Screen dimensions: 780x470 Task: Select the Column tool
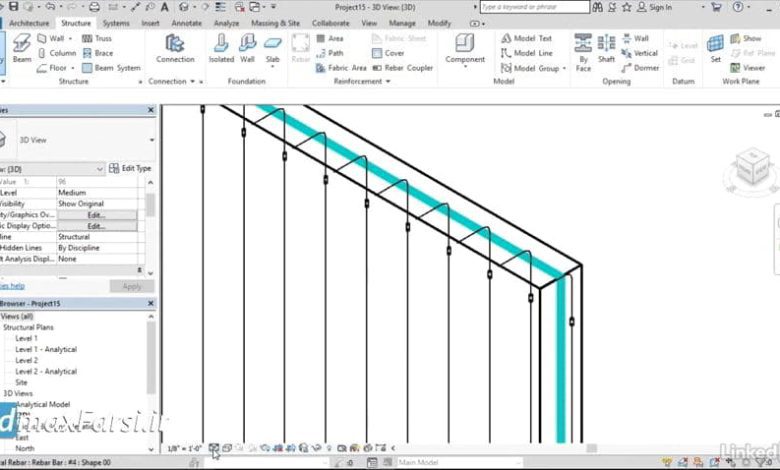pyautogui.click(x=57, y=53)
